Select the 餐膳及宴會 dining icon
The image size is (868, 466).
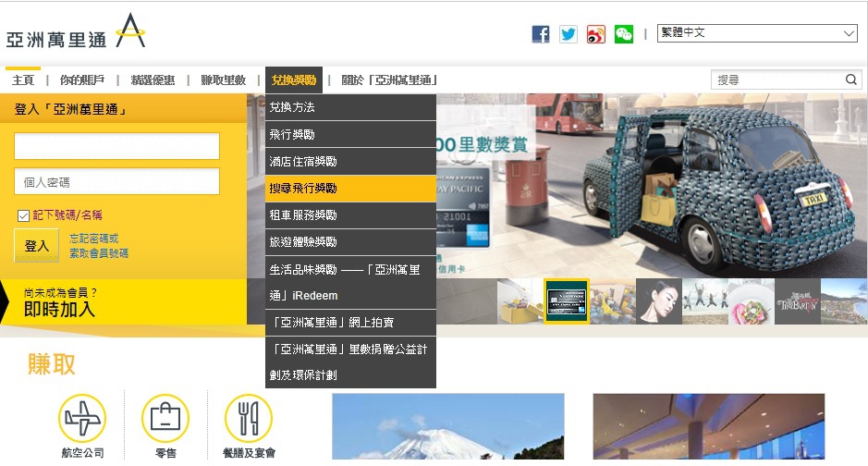[x=249, y=419]
